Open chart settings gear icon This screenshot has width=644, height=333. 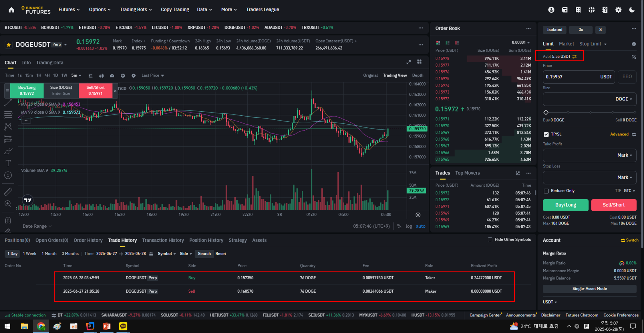[x=134, y=76]
